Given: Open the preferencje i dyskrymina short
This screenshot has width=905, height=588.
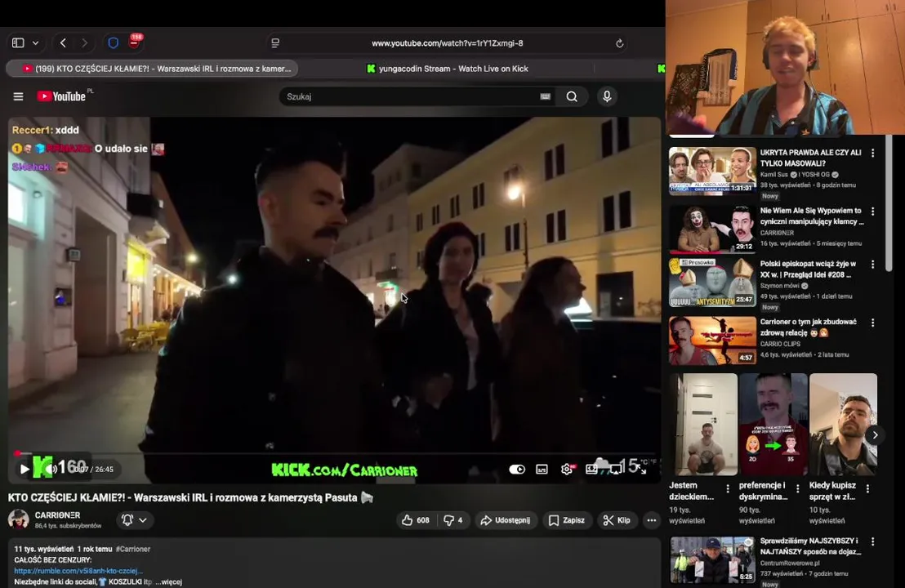Looking at the screenshot, I should coord(773,424).
